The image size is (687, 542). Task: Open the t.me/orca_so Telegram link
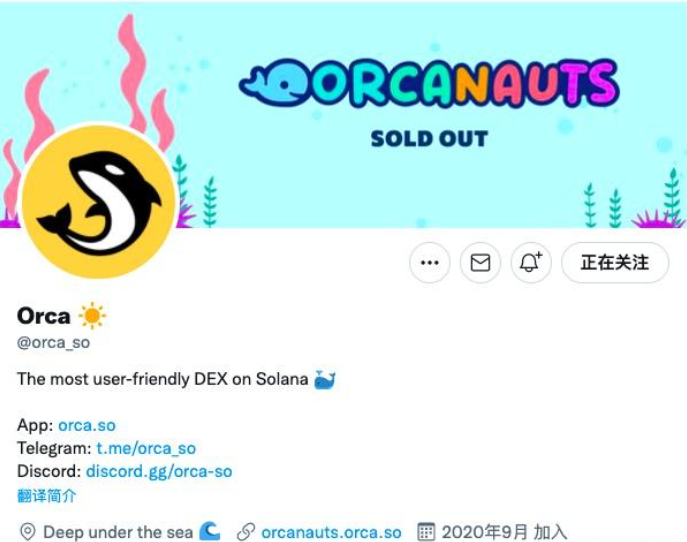(146, 448)
